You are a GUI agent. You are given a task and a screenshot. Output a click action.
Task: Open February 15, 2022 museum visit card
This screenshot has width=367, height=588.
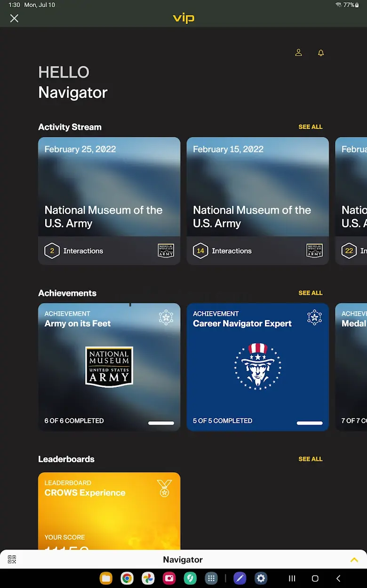[258, 201]
